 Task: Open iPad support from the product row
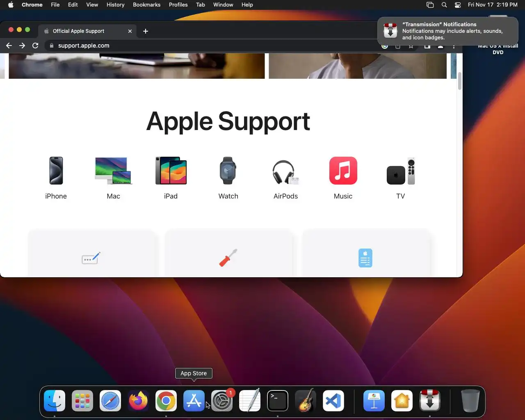tap(171, 178)
